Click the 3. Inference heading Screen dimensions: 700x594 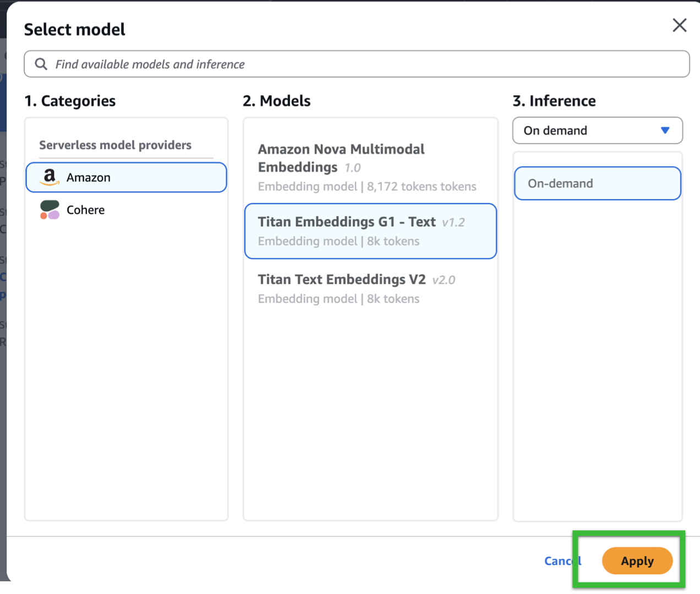(x=554, y=101)
